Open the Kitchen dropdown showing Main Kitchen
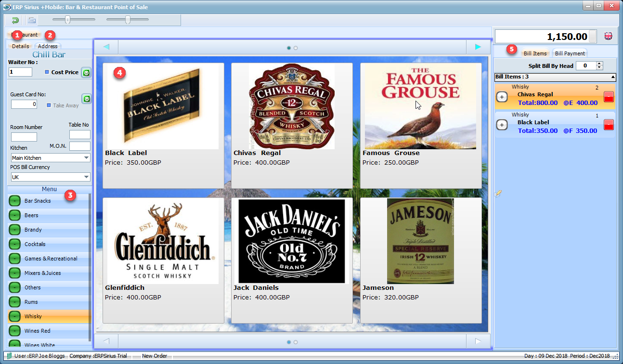Screen dimensions: 623x364 (51, 158)
